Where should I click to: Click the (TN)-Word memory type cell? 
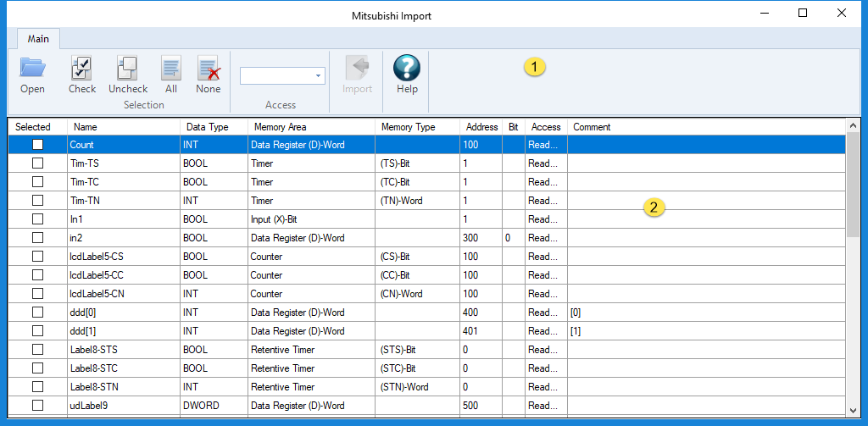[417, 200]
